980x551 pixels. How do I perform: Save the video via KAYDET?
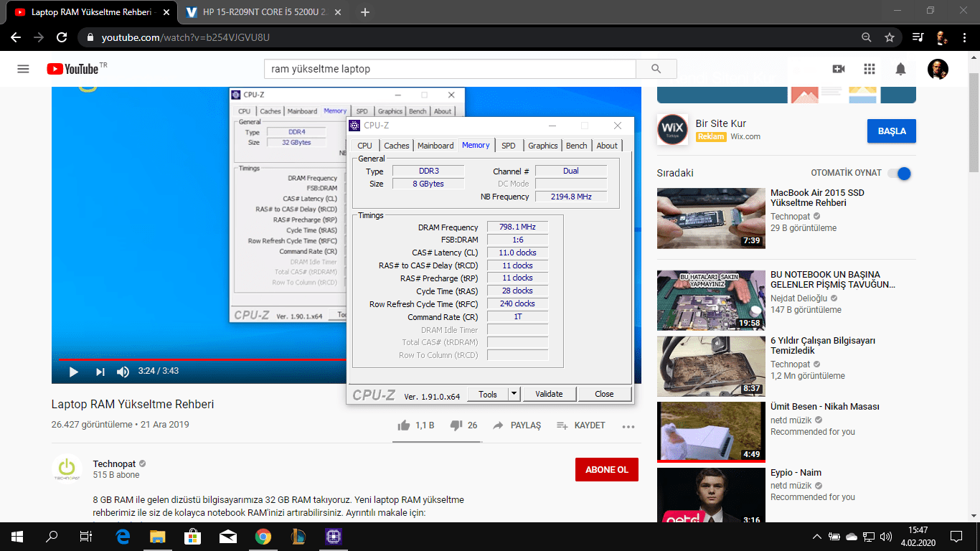[581, 425]
